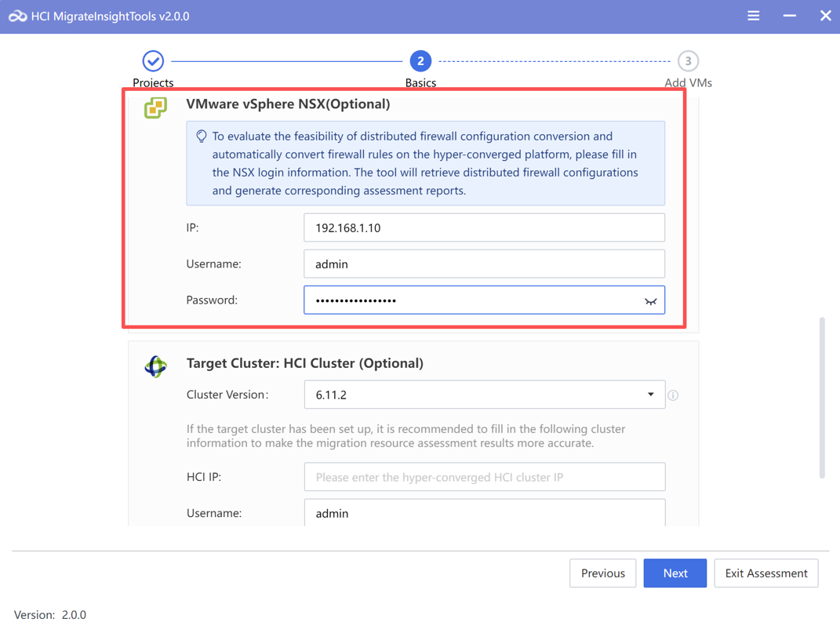The image size is (840, 626).
Task: Toggle NSX password visibility eye icon
Action: click(650, 301)
